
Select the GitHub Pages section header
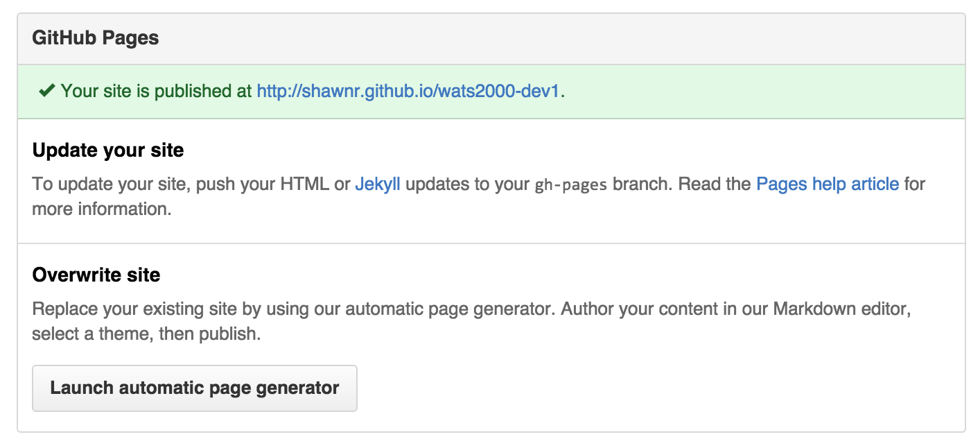[94, 37]
